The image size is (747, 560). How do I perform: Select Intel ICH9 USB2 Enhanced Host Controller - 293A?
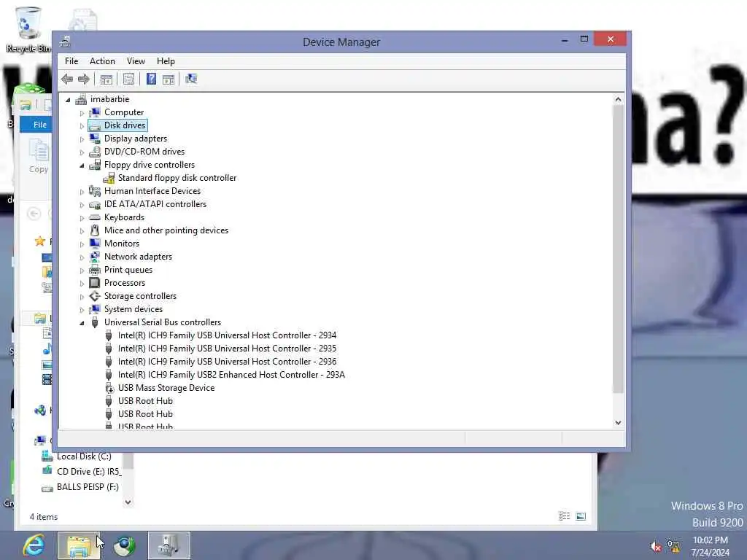tap(231, 375)
